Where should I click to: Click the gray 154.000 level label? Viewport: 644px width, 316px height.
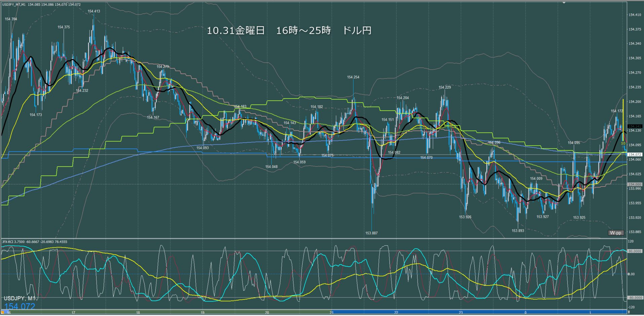point(635,185)
